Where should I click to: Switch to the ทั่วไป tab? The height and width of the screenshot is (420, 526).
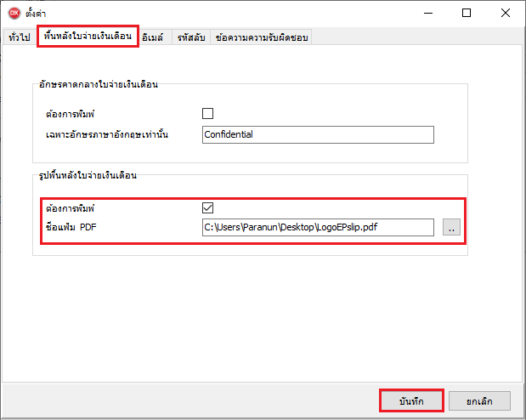(x=18, y=37)
